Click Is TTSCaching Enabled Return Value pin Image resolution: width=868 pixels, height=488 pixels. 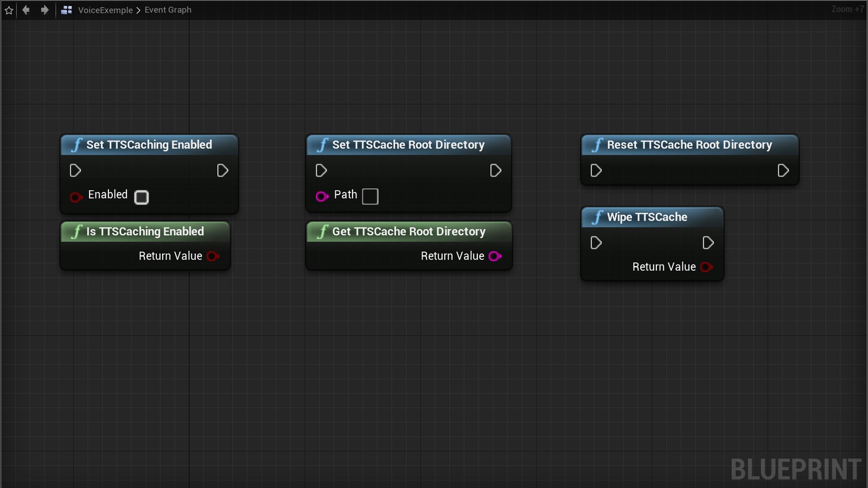pos(213,256)
